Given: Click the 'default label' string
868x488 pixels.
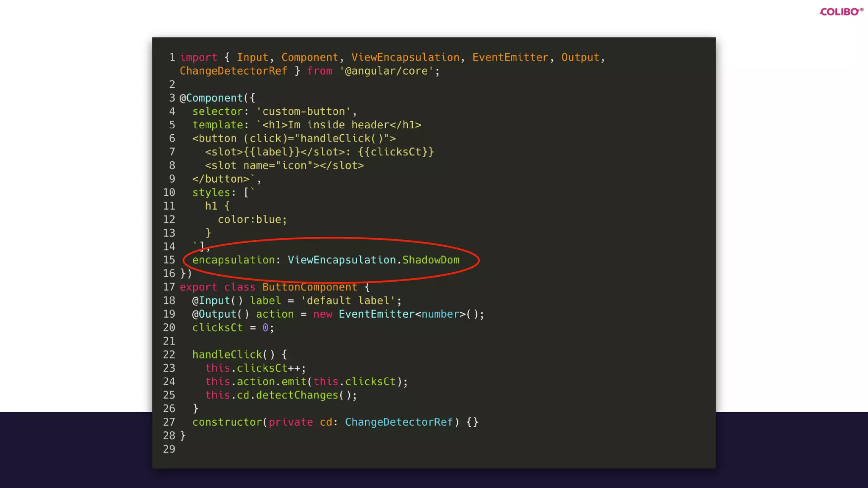Looking at the screenshot, I should pos(348,301).
